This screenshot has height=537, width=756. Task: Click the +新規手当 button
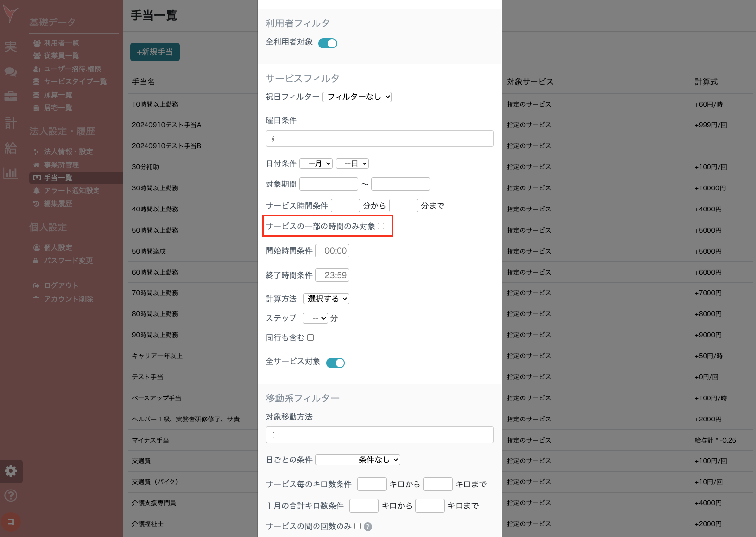pos(155,51)
